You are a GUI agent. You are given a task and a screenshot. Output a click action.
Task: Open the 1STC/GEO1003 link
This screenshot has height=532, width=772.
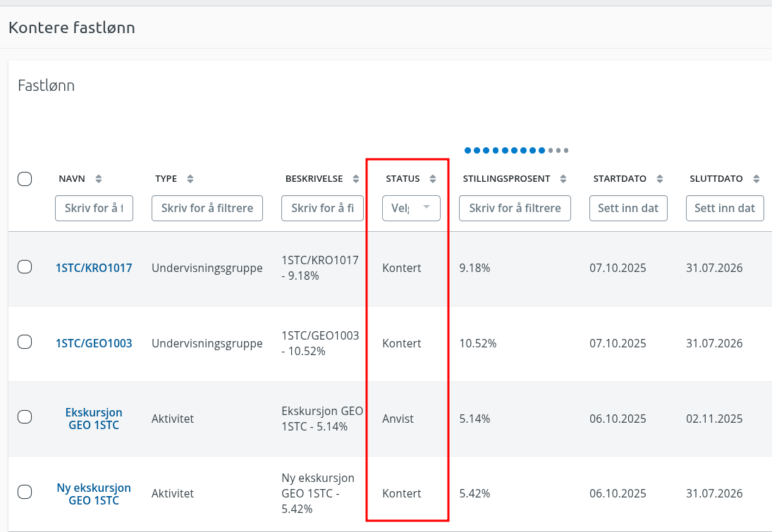pyautogui.click(x=94, y=344)
